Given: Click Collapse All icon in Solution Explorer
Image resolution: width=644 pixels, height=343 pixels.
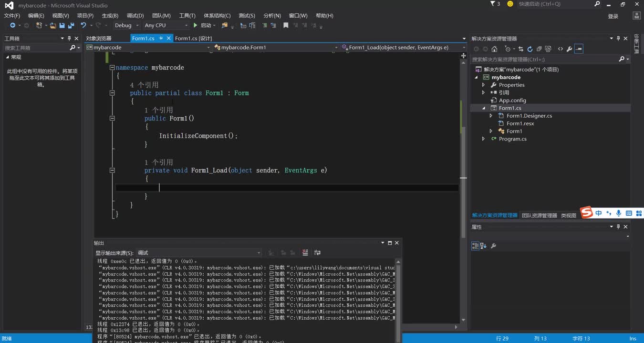Looking at the screenshot, I should (x=539, y=49).
